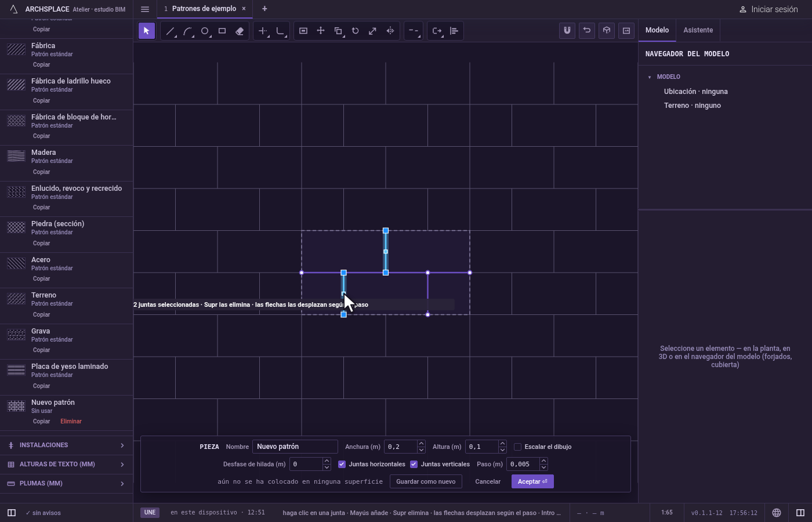Increase the Anchura (m) value
The height and width of the screenshot is (522, 812).
[x=421, y=444]
